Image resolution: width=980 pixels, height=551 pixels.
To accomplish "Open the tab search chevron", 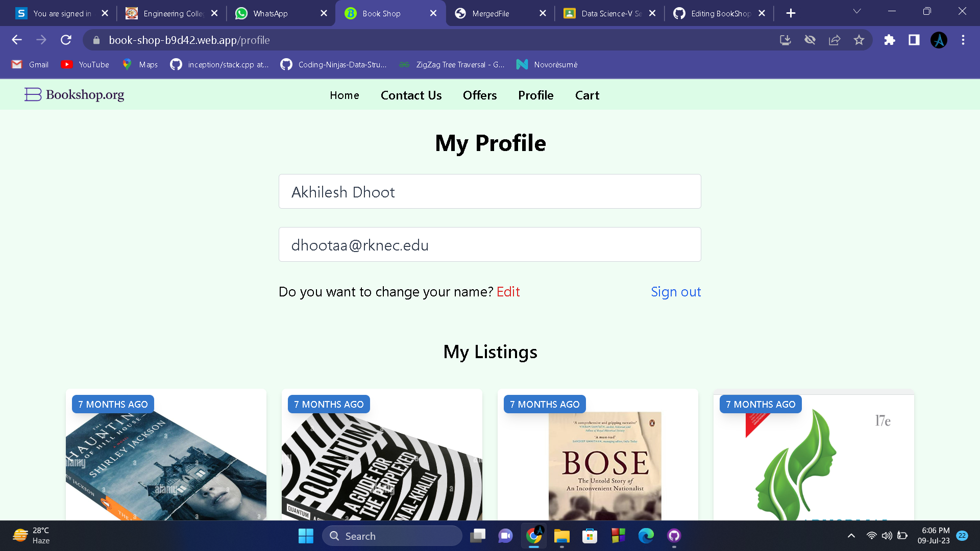I will tap(856, 11).
